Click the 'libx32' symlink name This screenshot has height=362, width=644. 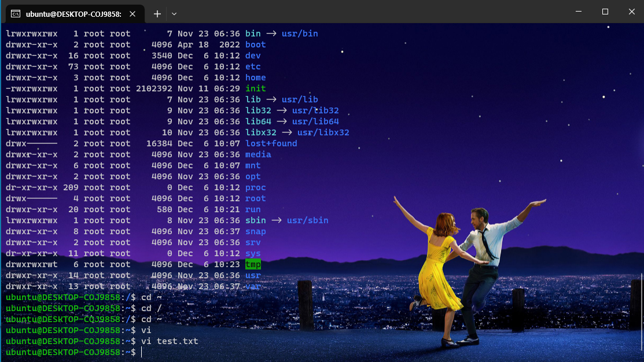tap(261, 132)
